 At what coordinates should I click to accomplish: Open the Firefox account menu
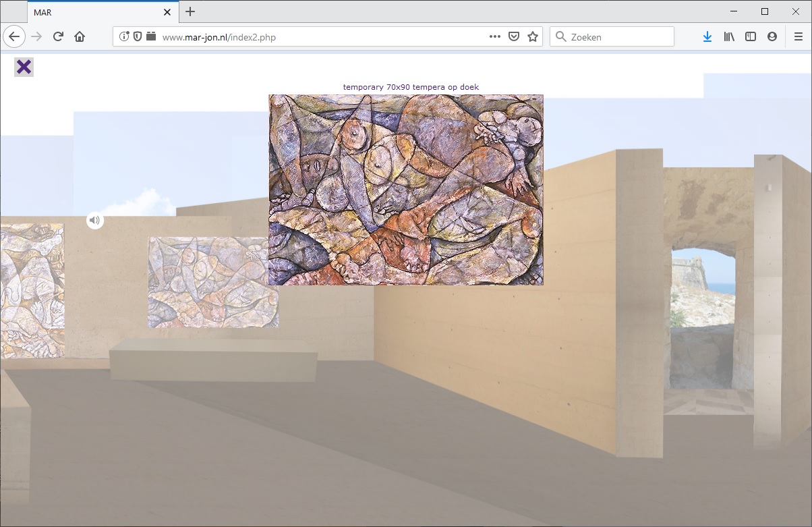772,37
